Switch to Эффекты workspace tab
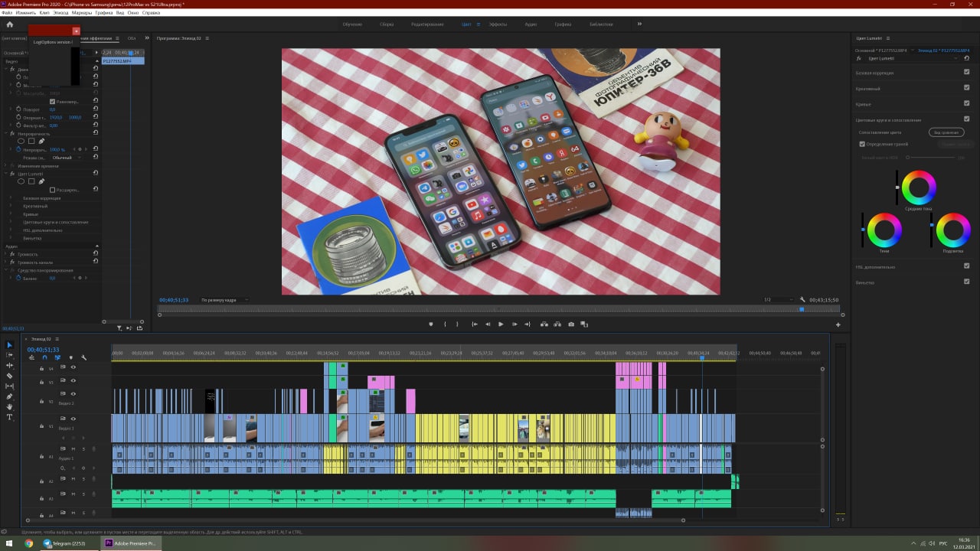The height and width of the screenshot is (551, 980). (x=498, y=24)
